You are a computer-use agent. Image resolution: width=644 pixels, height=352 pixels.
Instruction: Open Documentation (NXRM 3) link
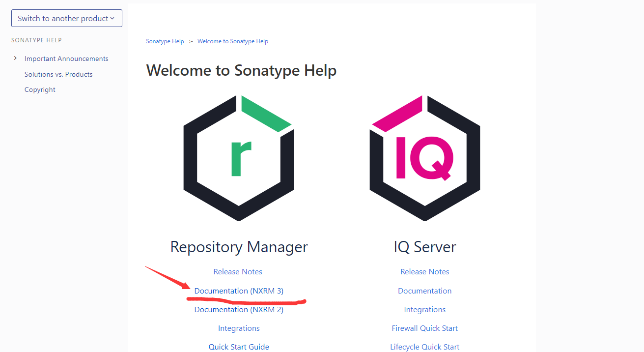point(239,291)
